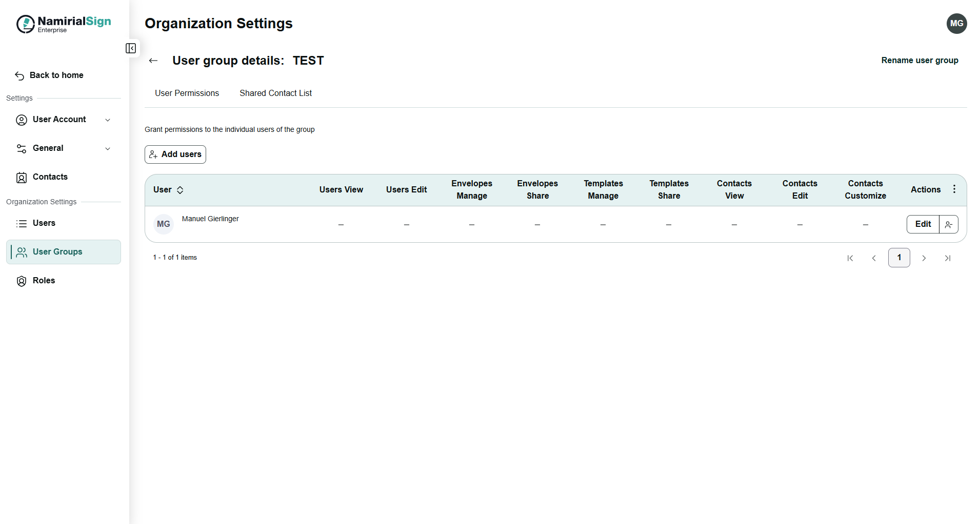This screenshot has height=524, width=980.
Task: Click the back arrow beside User group details
Action: pyautogui.click(x=153, y=61)
